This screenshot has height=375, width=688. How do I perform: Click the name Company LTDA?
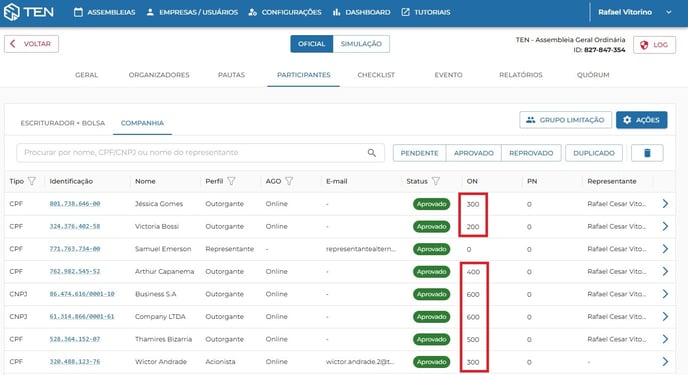point(160,317)
